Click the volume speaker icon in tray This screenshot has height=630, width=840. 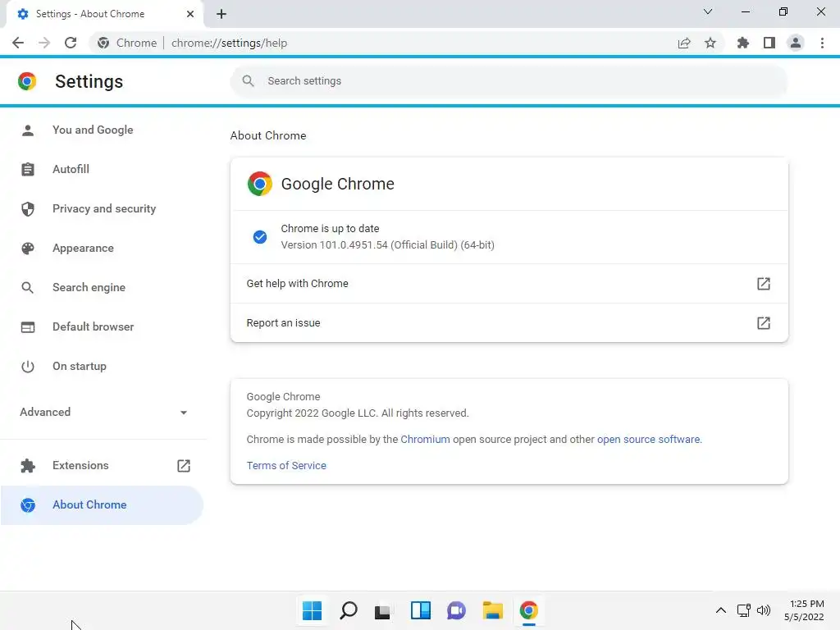[x=764, y=610]
